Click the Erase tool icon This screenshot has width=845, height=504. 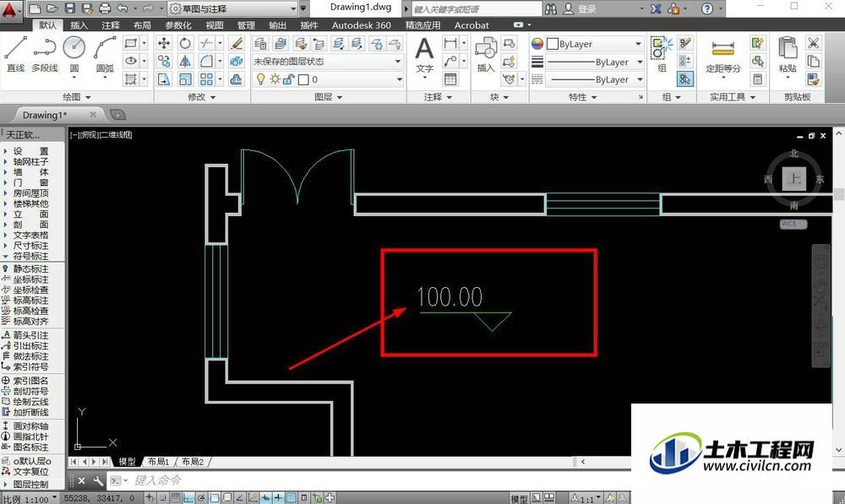pyautogui.click(x=236, y=43)
